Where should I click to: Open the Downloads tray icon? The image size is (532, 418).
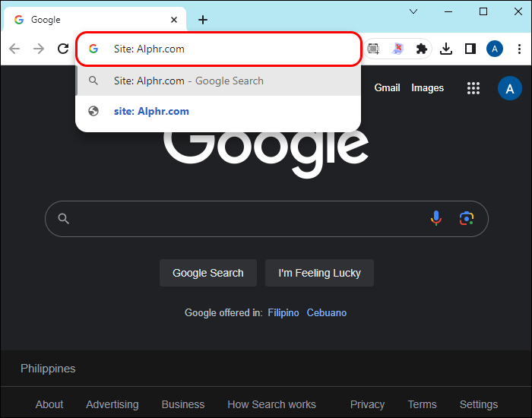point(446,49)
